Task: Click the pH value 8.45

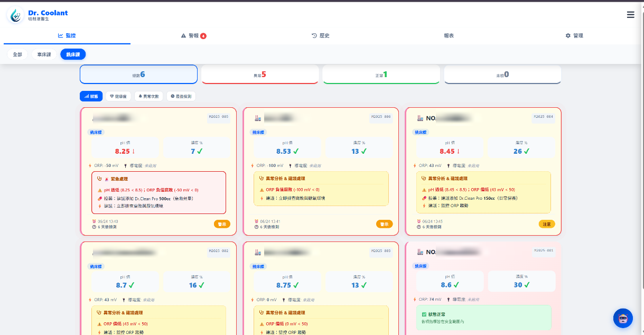Action: tap(447, 151)
